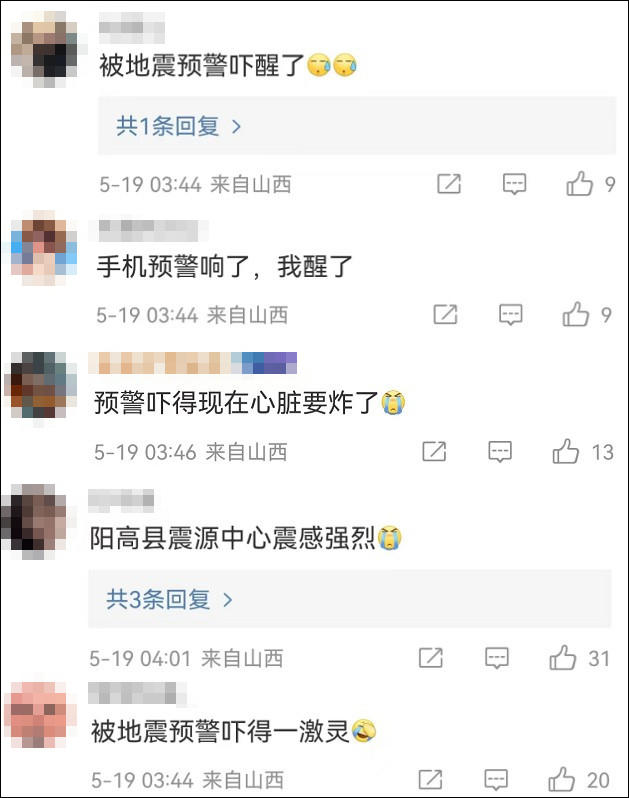Open the chevron arrow next to 共3条回复
Viewport: 629px width, 798px height.
(x=227, y=600)
